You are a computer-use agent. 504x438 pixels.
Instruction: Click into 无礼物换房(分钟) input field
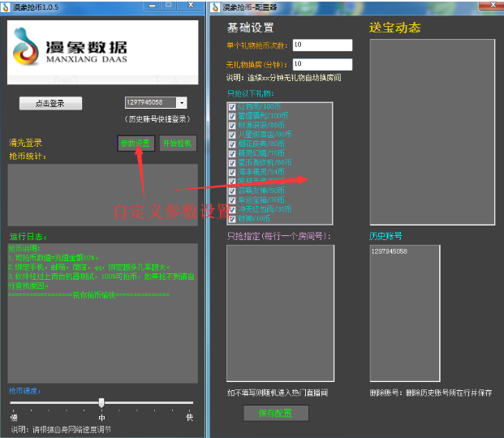(322, 64)
